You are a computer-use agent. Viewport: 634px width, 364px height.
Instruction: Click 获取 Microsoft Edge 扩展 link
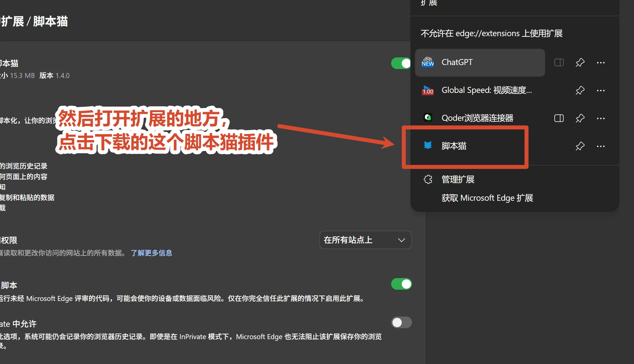click(487, 198)
